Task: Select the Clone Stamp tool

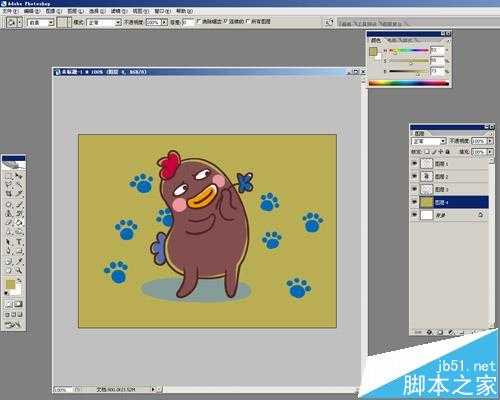Action: tap(9, 213)
